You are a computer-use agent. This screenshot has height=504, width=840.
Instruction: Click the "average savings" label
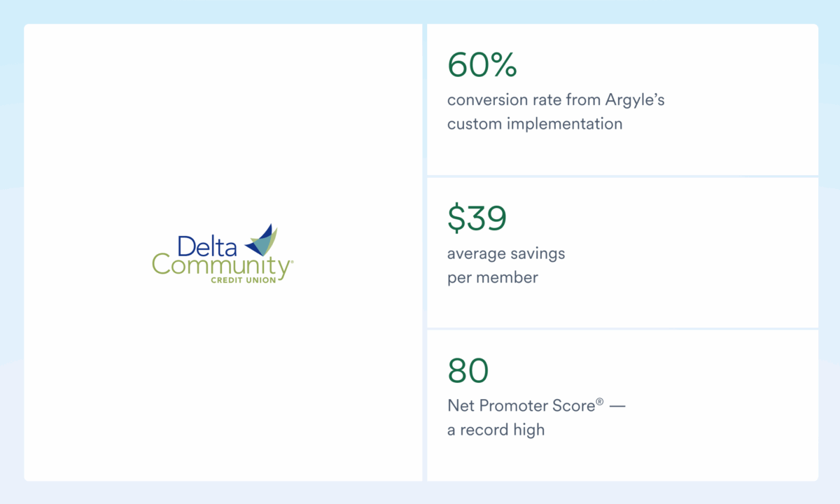tap(506, 253)
